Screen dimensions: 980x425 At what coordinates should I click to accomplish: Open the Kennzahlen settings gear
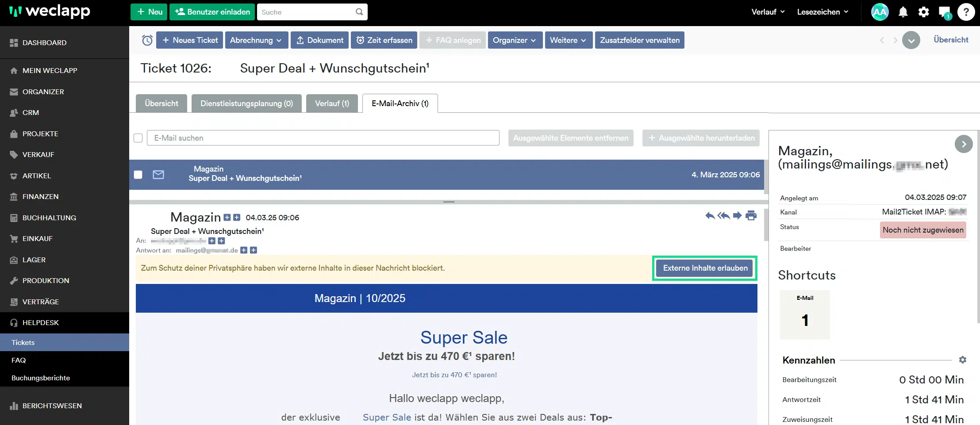point(963,360)
